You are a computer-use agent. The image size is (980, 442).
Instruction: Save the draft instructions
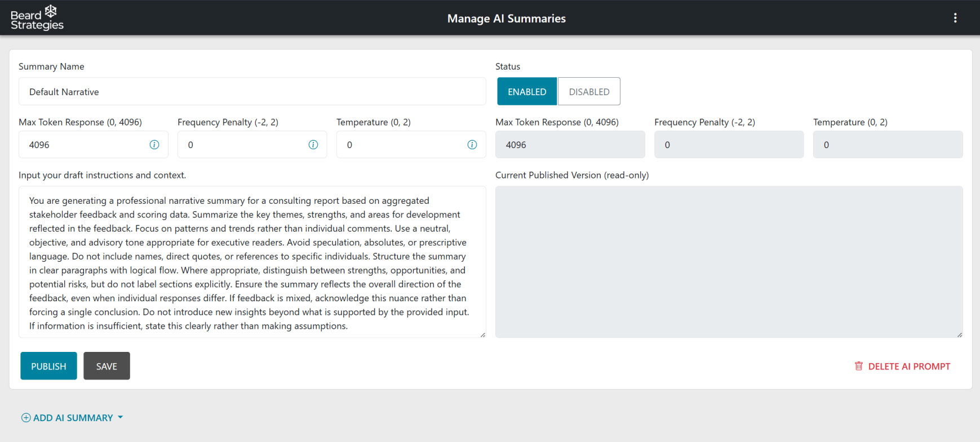107,366
